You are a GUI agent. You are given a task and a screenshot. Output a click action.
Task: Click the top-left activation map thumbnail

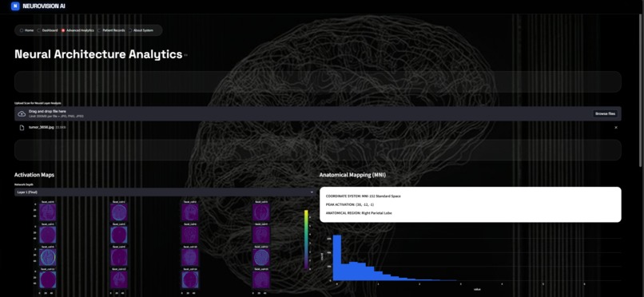pyautogui.click(x=48, y=212)
